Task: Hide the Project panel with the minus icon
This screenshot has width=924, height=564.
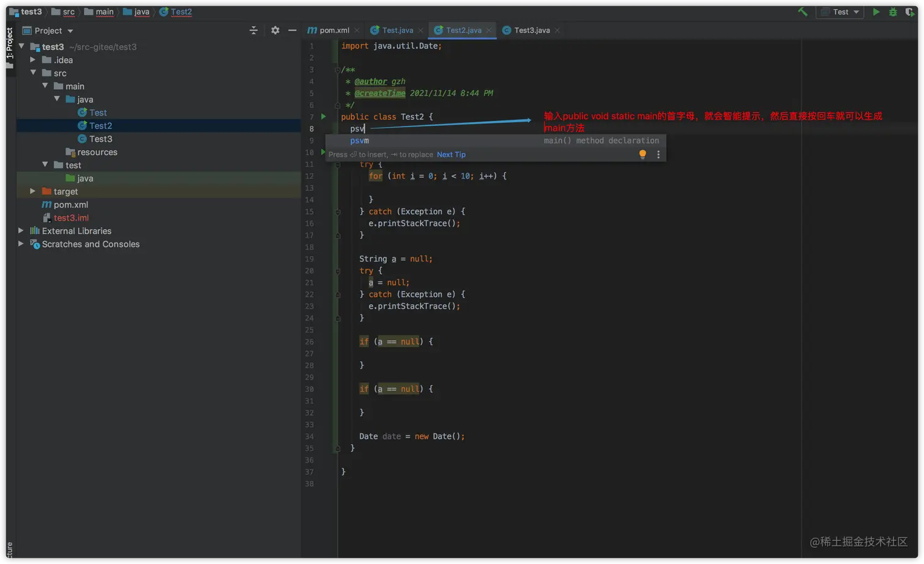Action: coord(292,31)
